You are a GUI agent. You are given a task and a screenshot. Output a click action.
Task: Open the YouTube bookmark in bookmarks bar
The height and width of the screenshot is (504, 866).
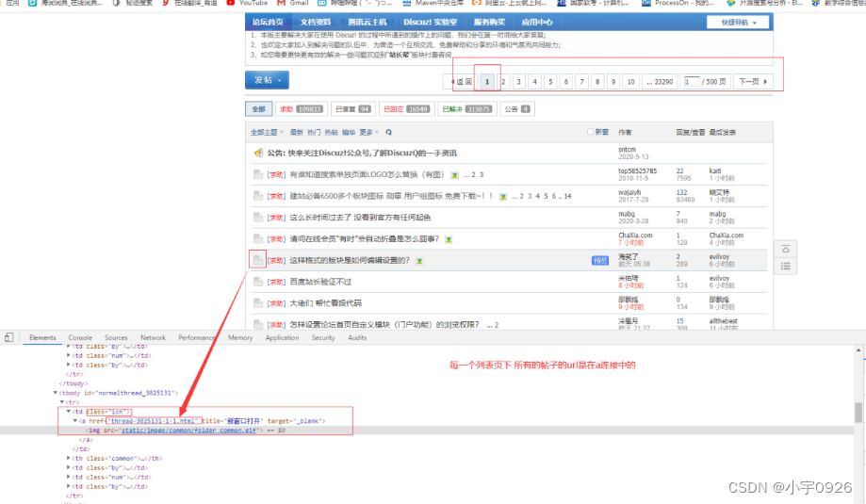point(248,3)
